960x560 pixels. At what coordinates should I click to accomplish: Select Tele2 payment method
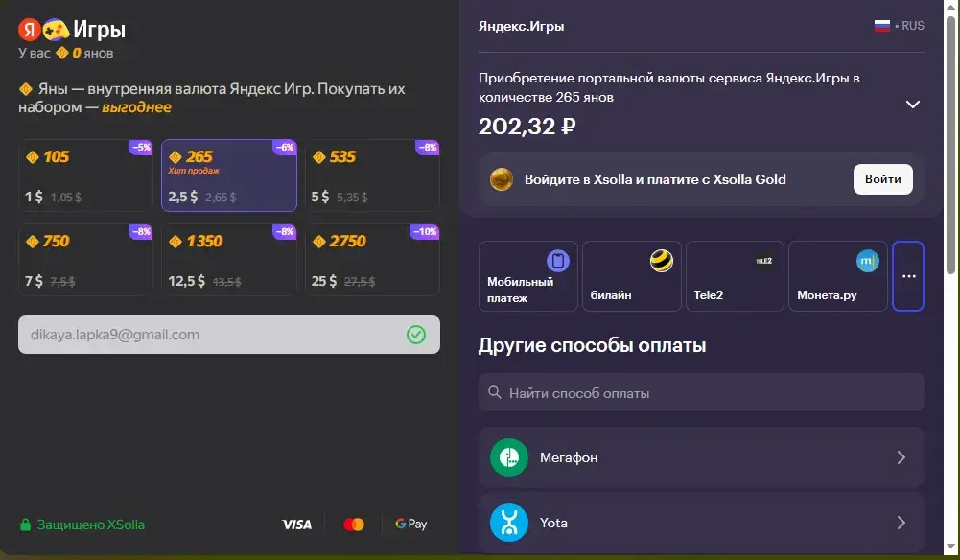(735, 276)
